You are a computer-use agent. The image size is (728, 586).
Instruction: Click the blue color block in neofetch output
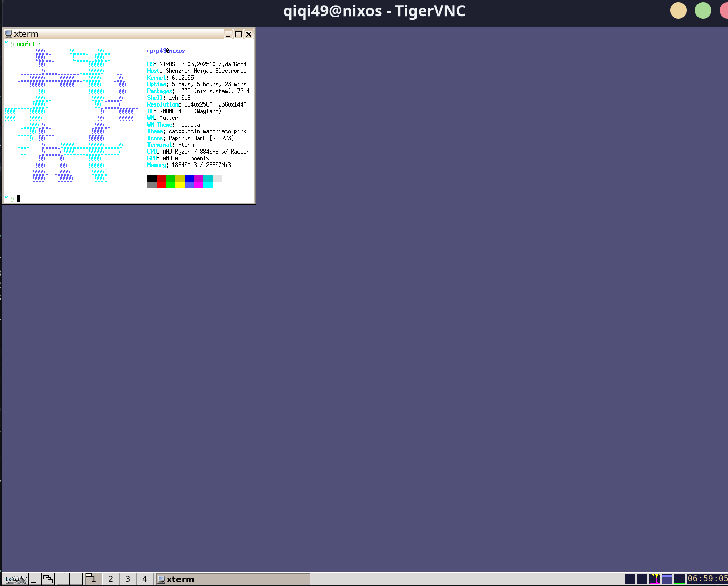point(189,178)
